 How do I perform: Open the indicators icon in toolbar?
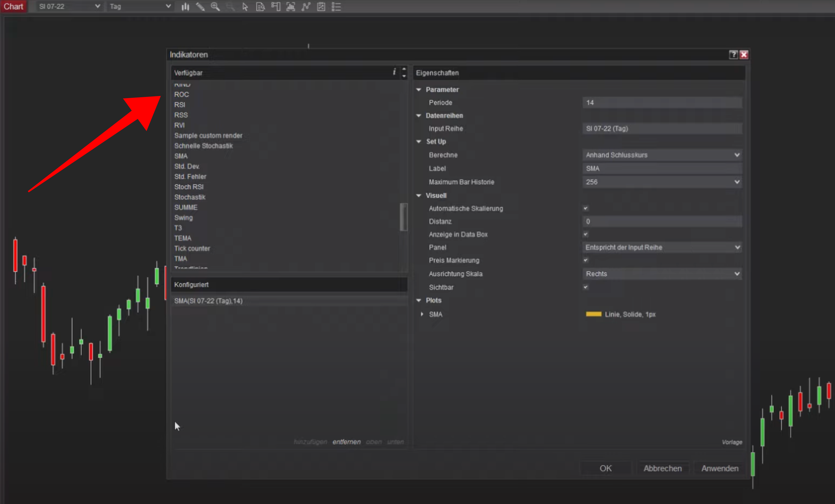click(306, 6)
